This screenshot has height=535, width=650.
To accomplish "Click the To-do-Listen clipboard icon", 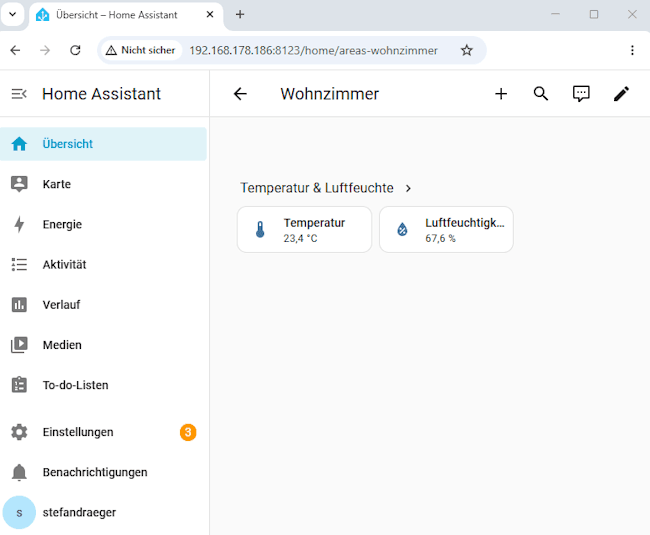I will [x=19, y=385].
